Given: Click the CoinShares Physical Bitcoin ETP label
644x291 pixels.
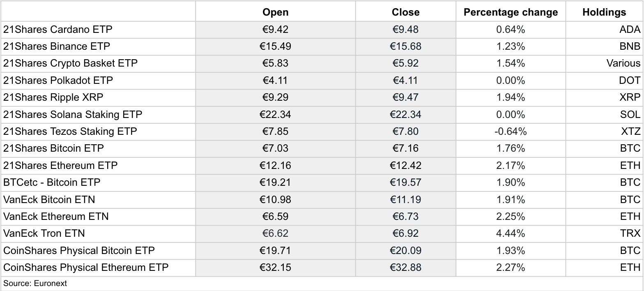Looking at the screenshot, I should pos(79,250).
